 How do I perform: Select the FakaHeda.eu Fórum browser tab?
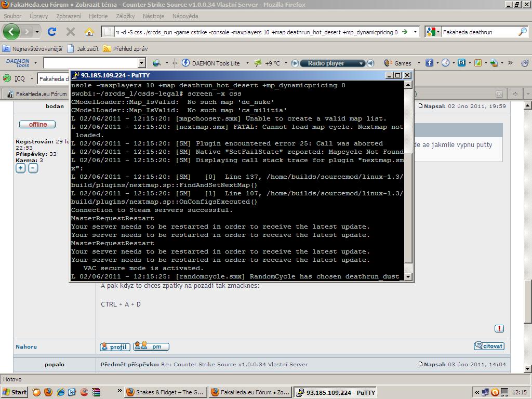point(36,94)
